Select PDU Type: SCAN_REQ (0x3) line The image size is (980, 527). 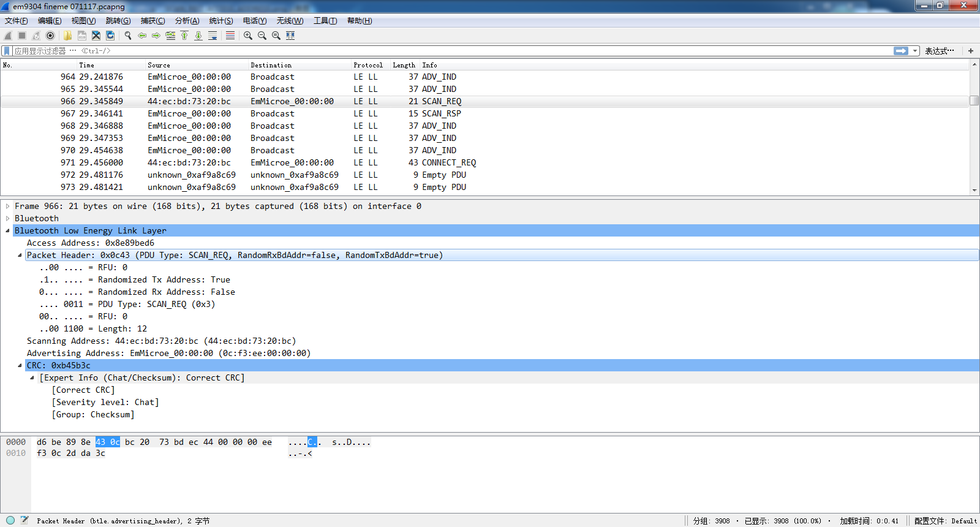click(x=127, y=305)
